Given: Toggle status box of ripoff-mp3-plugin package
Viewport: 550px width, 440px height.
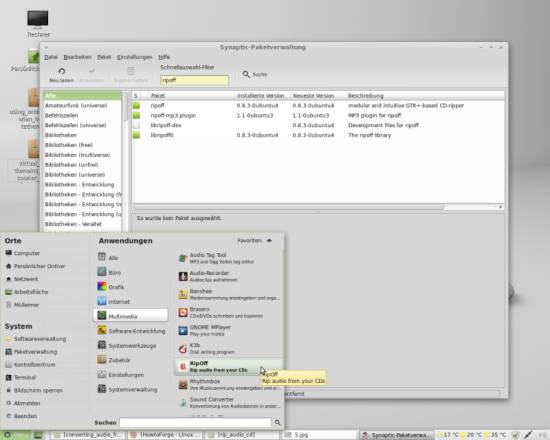Looking at the screenshot, I should tap(136, 115).
